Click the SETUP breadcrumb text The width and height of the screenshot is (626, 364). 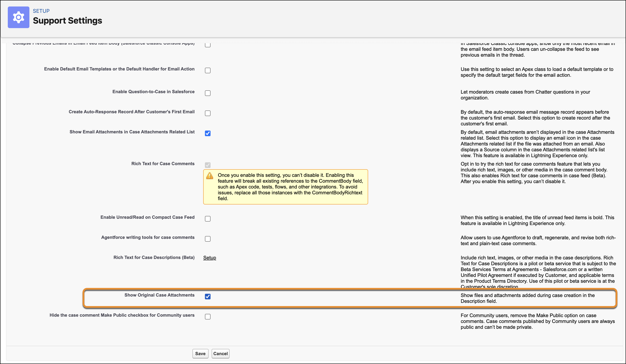click(41, 11)
